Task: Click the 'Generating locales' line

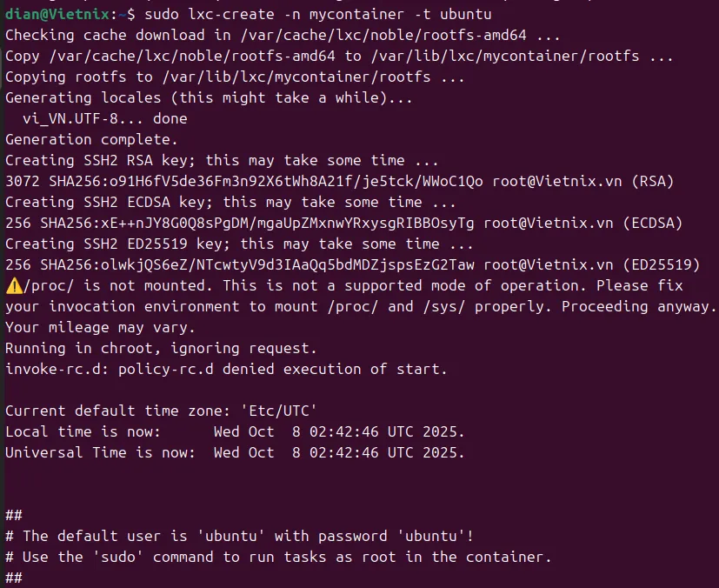Action: point(209,98)
